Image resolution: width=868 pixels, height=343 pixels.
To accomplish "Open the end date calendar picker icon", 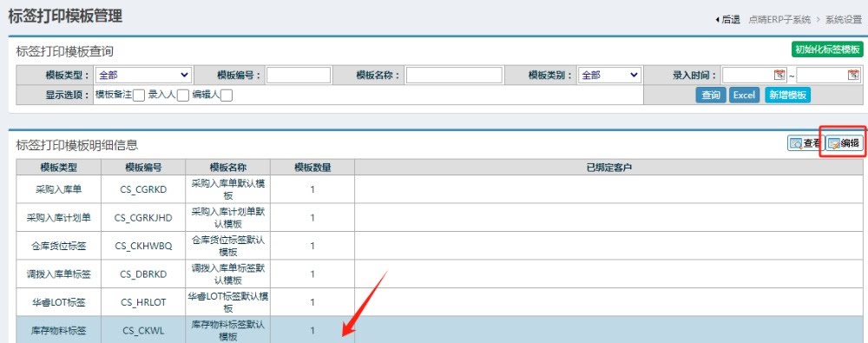I will (853, 75).
